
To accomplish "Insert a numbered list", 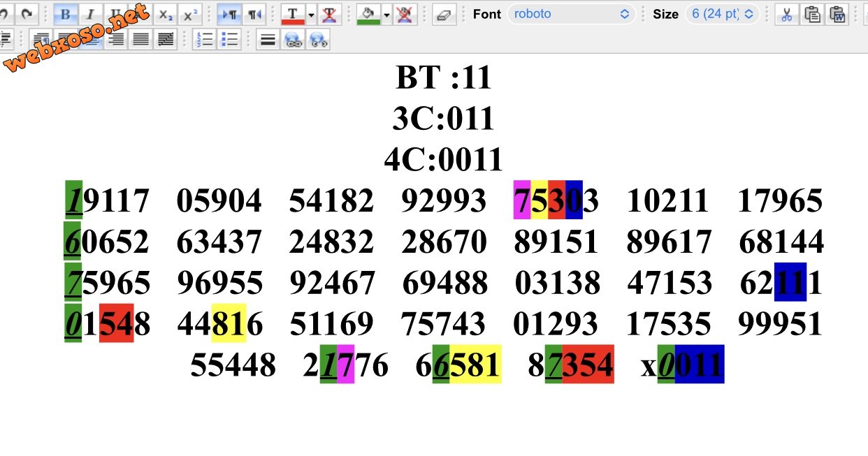I will (205, 40).
